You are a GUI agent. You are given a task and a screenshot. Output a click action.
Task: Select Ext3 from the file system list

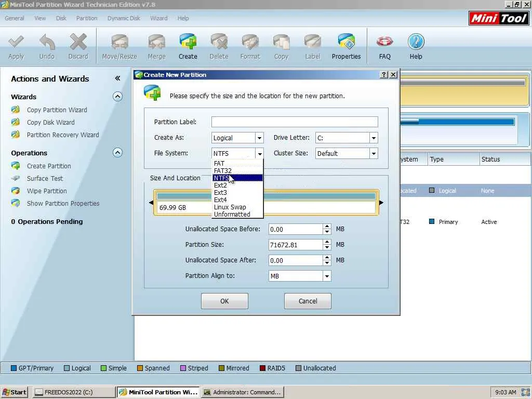[x=237, y=192]
